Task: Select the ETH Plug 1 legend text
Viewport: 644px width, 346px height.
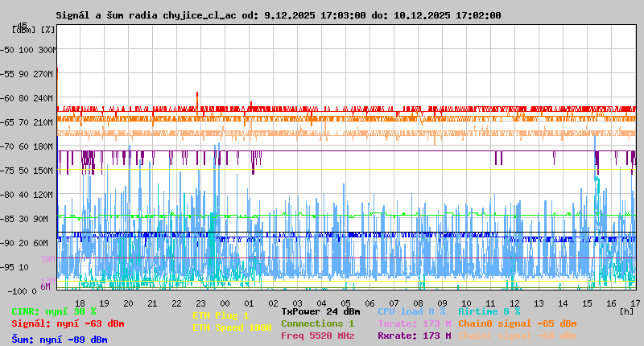Action: point(221,315)
